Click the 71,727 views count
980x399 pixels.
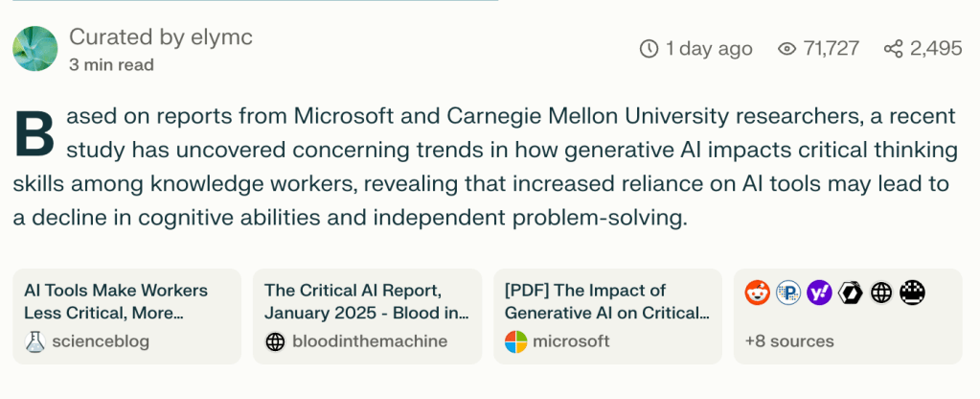coord(832,49)
